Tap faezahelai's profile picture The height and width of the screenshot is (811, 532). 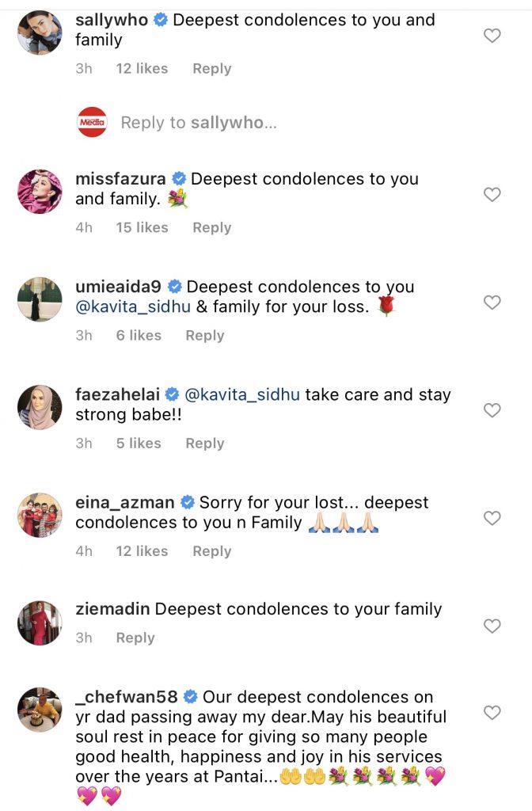tap(40, 407)
